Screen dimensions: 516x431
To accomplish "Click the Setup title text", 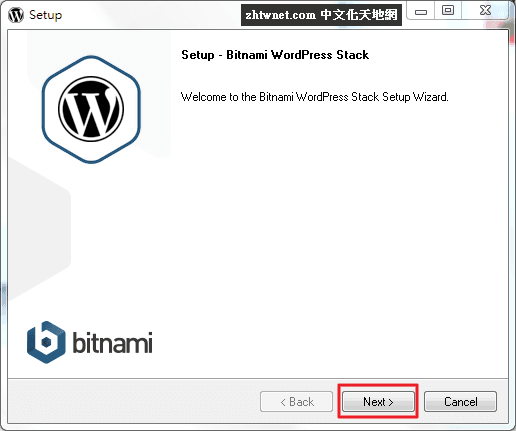I will tap(45, 15).
